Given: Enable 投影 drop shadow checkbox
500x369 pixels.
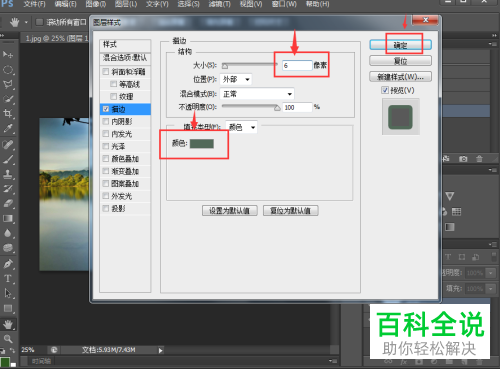Looking at the screenshot, I should pos(106,209).
